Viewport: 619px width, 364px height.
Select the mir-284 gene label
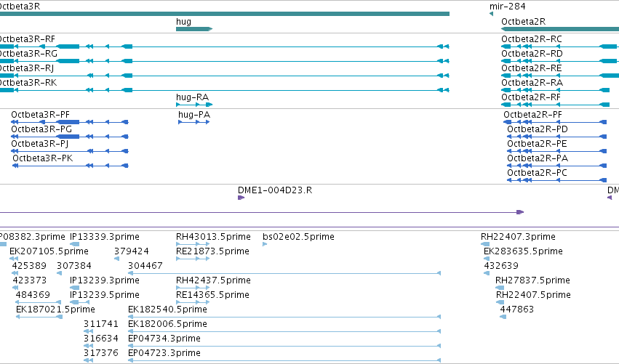coord(507,7)
